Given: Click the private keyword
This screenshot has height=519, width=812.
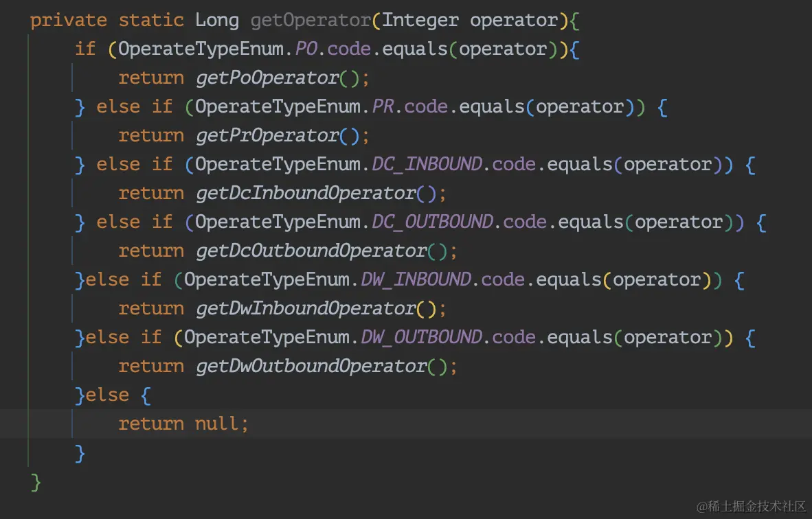Looking at the screenshot, I should [x=69, y=21].
